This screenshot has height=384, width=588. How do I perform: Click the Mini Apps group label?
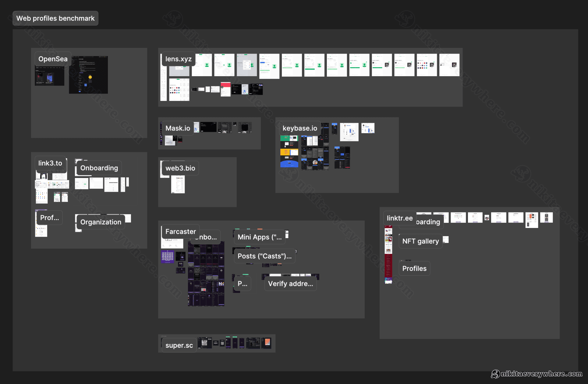(259, 237)
